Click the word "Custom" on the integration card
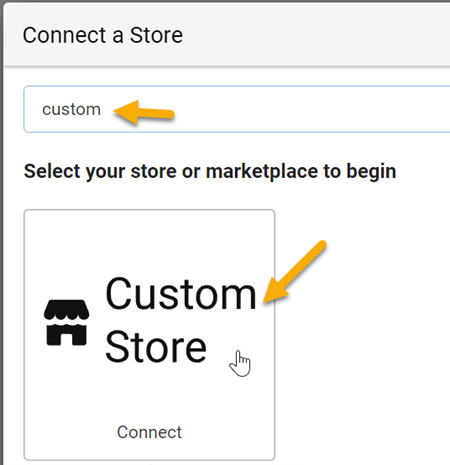The width and height of the screenshot is (450, 465). [x=181, y=294]
